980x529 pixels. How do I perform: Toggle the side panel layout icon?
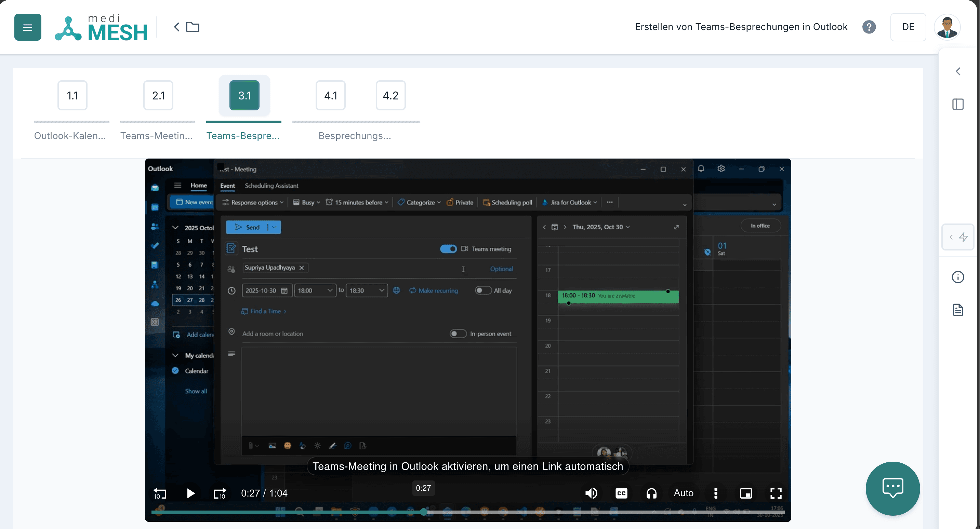tap(958, 104)
